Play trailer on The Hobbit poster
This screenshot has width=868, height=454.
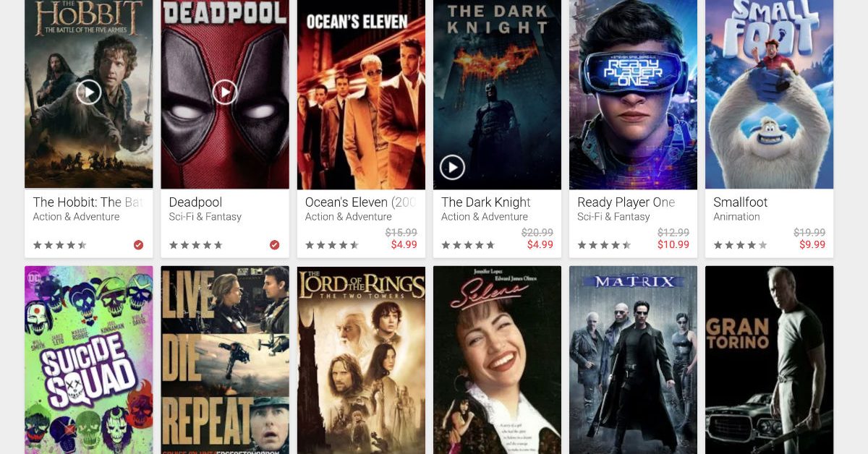pos(88,93)
